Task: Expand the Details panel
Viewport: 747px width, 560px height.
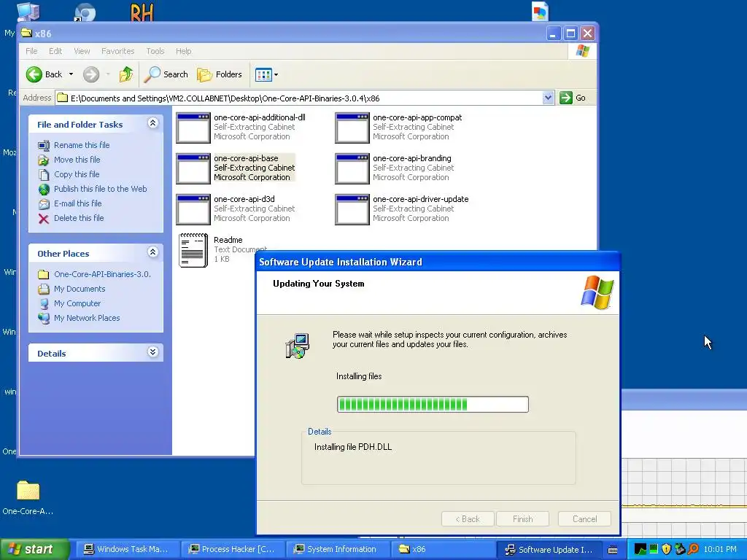Action: [152, 352]
